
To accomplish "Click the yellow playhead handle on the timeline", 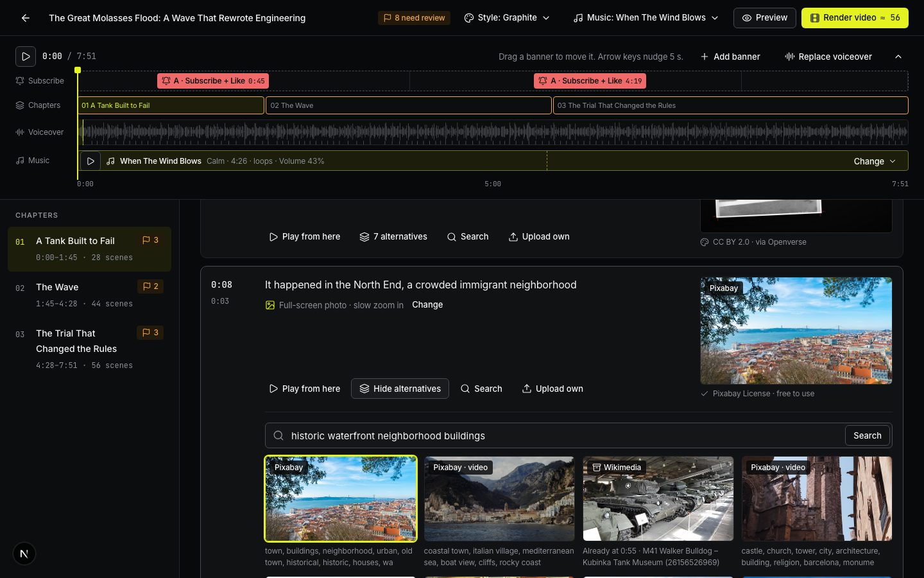I will pyautogui.click(x=78, y=70).
